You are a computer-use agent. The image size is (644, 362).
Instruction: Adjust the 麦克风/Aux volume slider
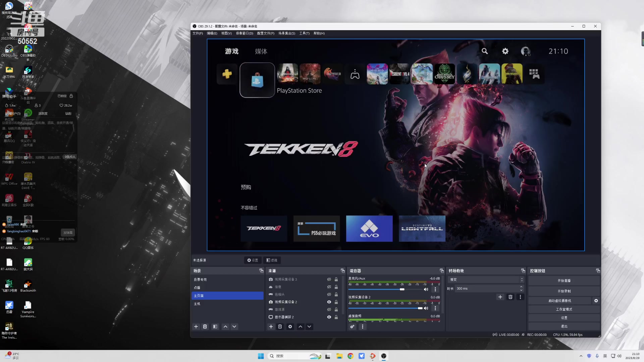pyautogui.click(x=402, y=289)
